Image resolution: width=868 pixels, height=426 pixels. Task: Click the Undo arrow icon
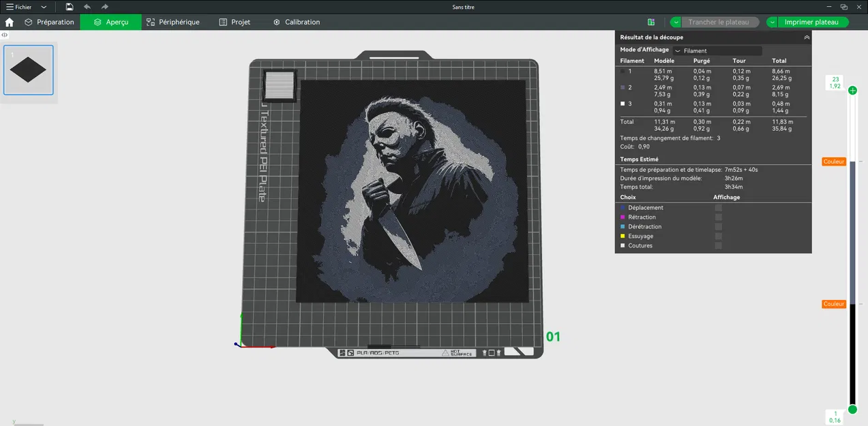(x=86, y=7)
